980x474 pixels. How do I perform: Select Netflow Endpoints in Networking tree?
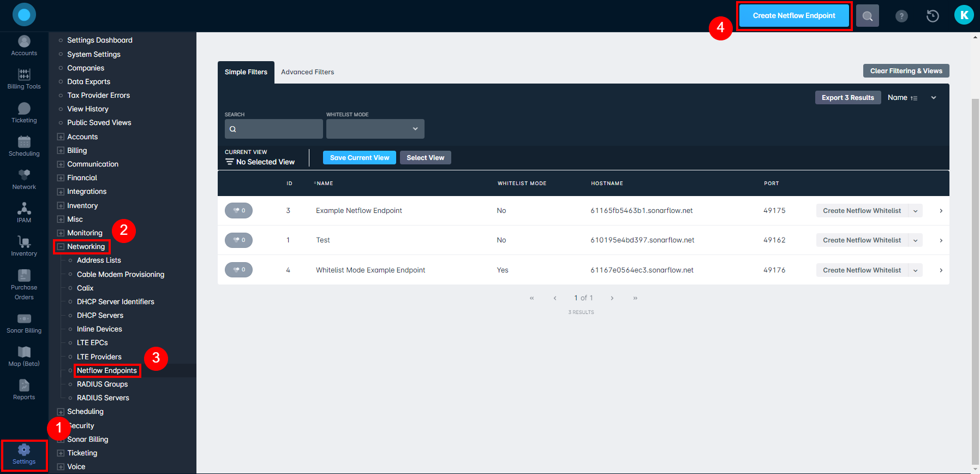pos(107,371)
